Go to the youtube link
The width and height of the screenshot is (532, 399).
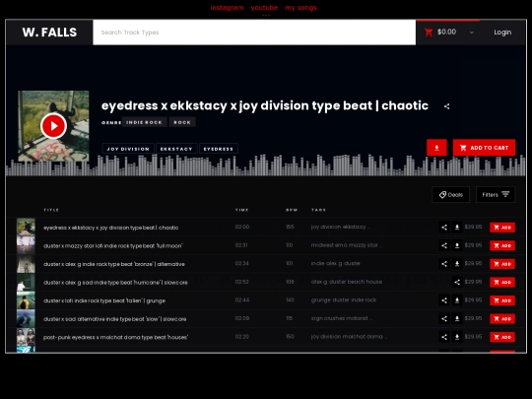tap(264, 8)
